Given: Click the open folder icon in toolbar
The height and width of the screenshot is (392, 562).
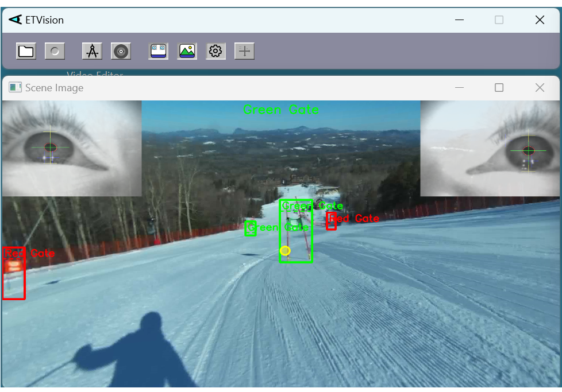Looking at the screenshot, I should (x=26, y=51).
